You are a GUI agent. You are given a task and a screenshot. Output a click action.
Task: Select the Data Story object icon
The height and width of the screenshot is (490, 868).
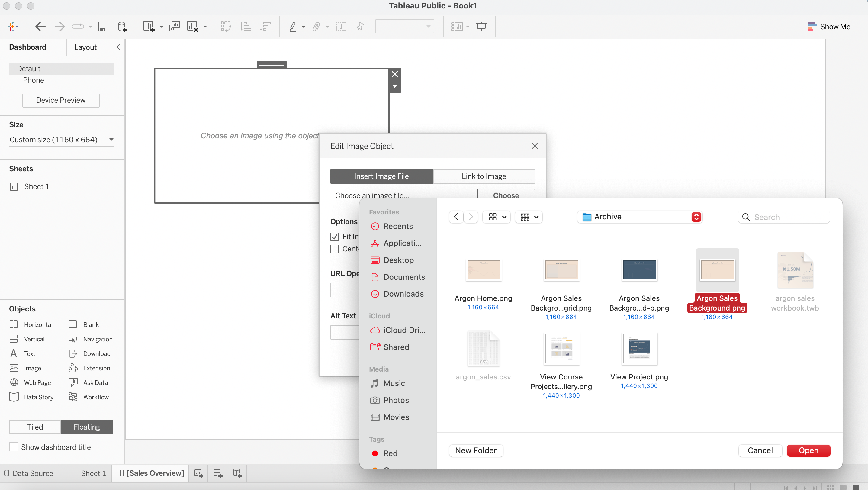click(x=14, y=397)
